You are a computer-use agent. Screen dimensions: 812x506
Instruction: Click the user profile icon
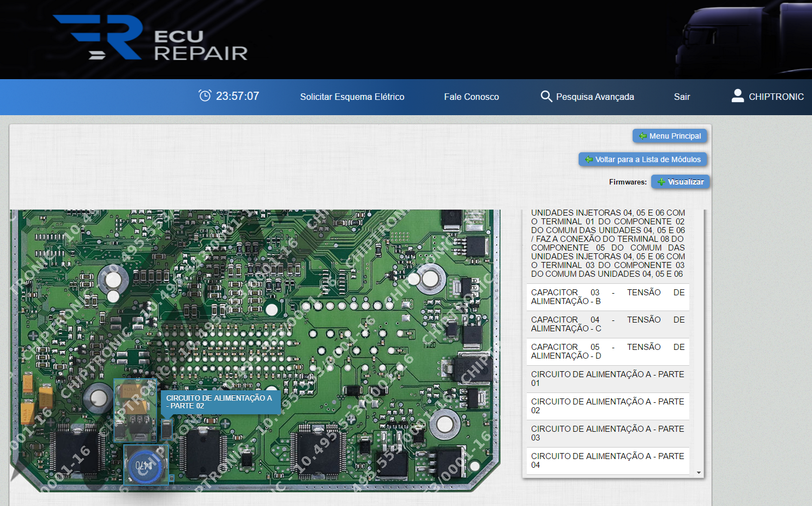(737, 96)
